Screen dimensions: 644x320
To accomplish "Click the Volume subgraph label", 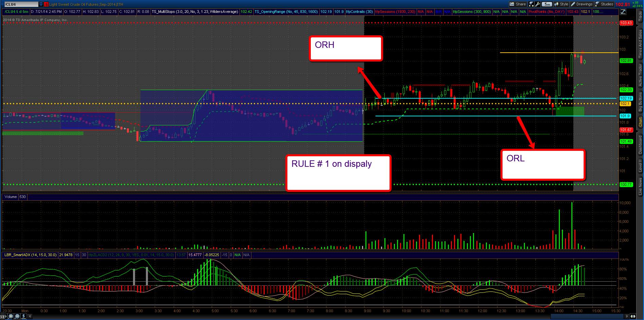I will tap(11, 197).
